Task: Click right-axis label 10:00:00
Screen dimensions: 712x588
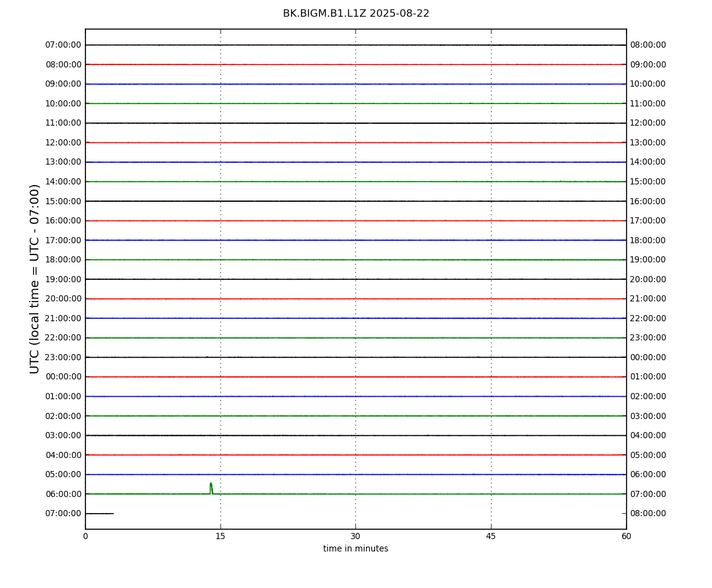Action: coord(648,84)
